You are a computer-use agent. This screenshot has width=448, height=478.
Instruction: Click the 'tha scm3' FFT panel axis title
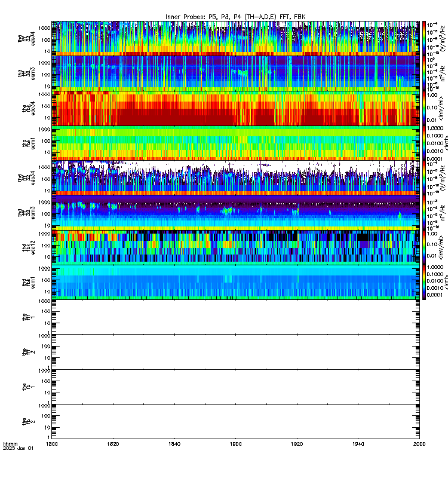pyautogui.click(x=26, y=73)
